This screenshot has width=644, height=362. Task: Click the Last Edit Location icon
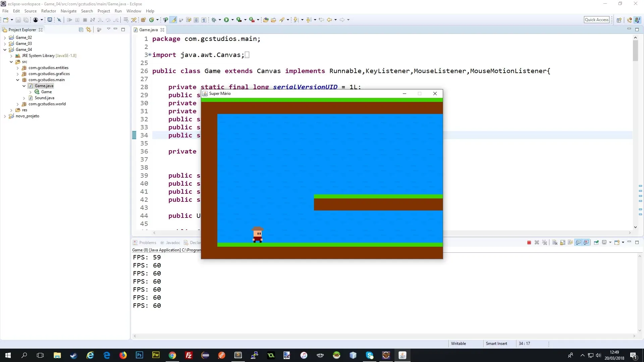click(321, 20)
